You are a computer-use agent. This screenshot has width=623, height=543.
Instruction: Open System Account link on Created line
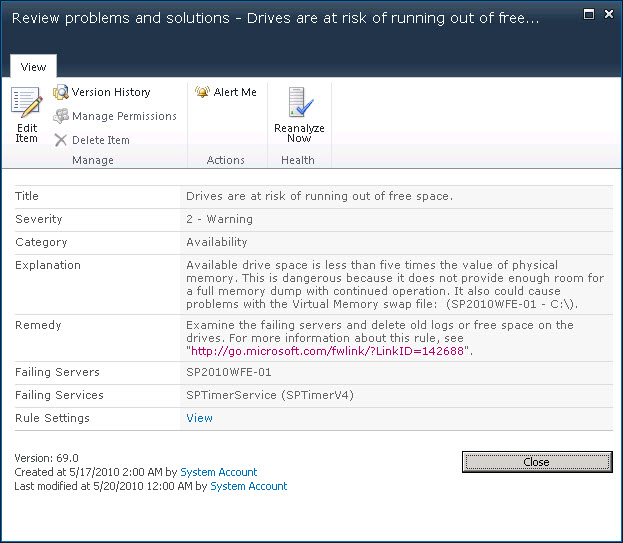click(218, 472)
